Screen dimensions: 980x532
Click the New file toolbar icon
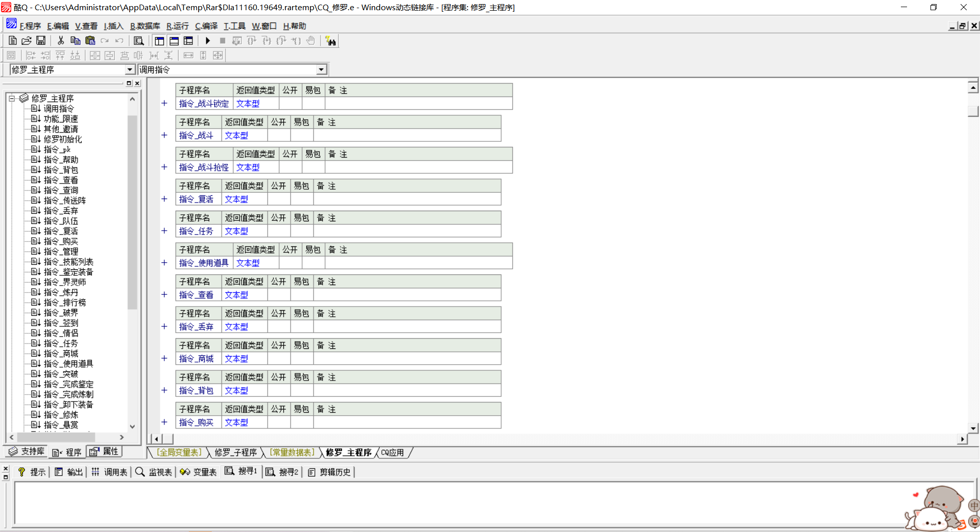click(x=13, y=41)
